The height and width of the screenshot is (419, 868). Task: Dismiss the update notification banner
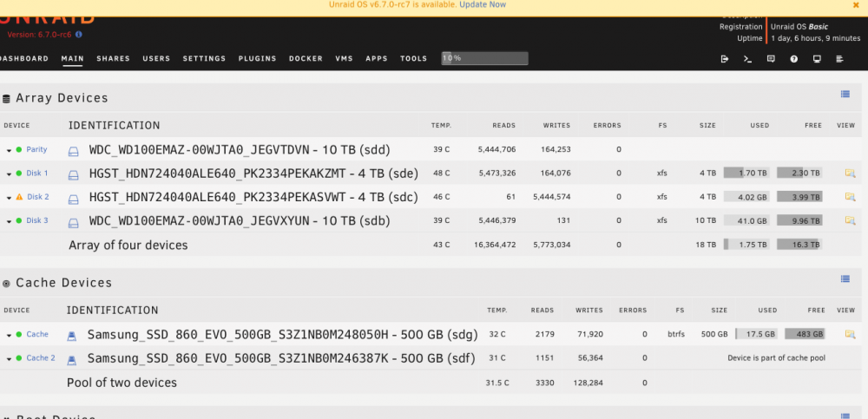856,5
